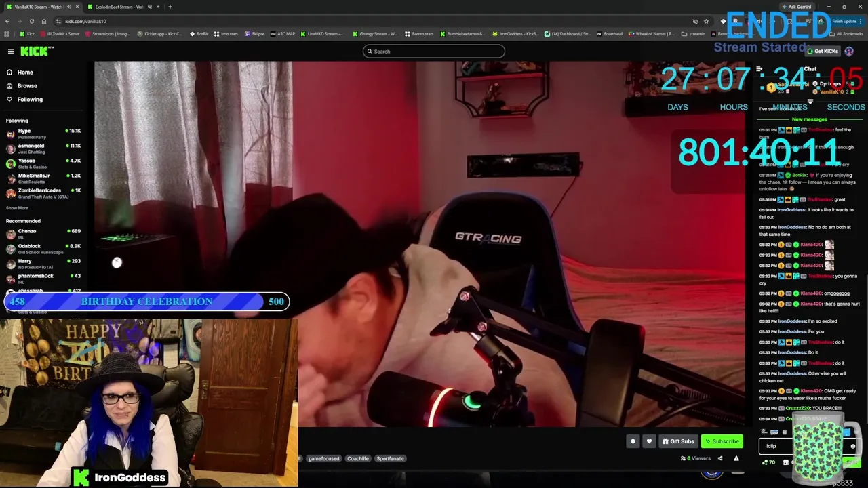The height and width of the screenshot is (488, 868).
Task: Open the bookmarks apps grid icon
Action: point(7,34)
